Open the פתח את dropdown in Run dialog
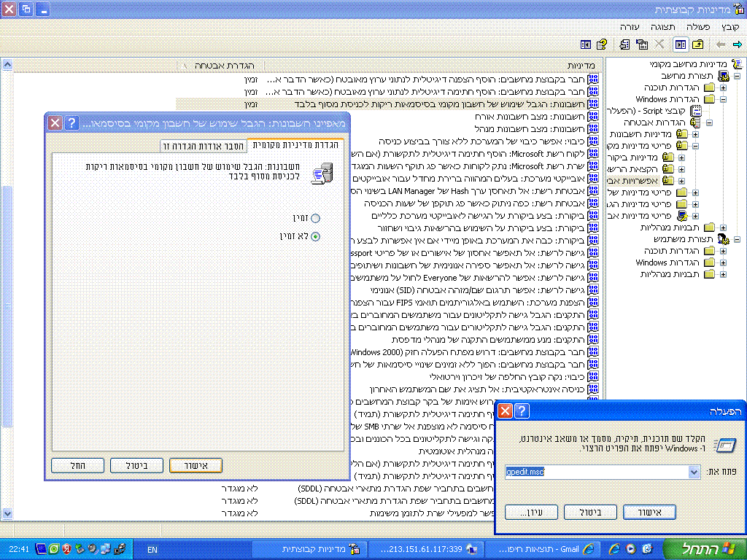This screenshot has height=560, width=747. pyautogui.click(x=693, y=472)
